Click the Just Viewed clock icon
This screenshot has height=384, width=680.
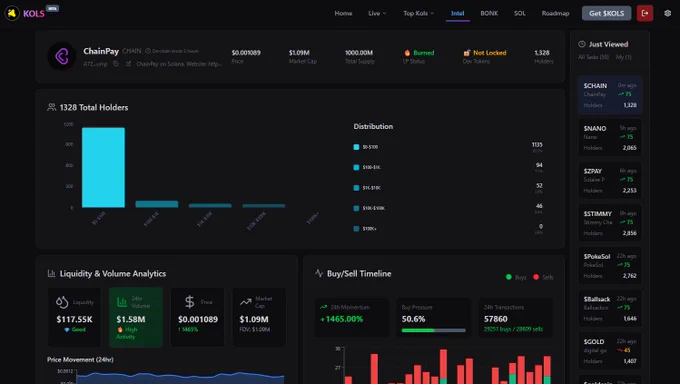coord(582,44)
